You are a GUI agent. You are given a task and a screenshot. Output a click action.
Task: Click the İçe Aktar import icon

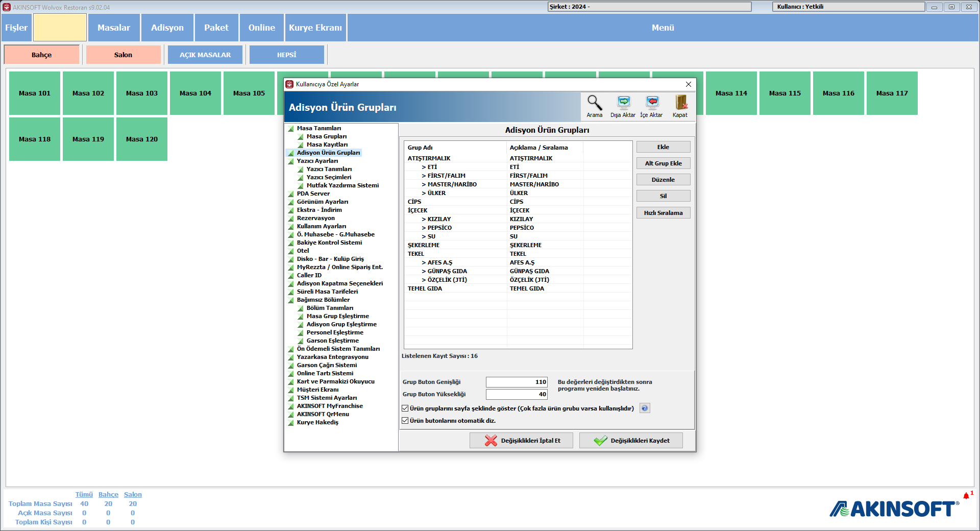pos(652,103)
